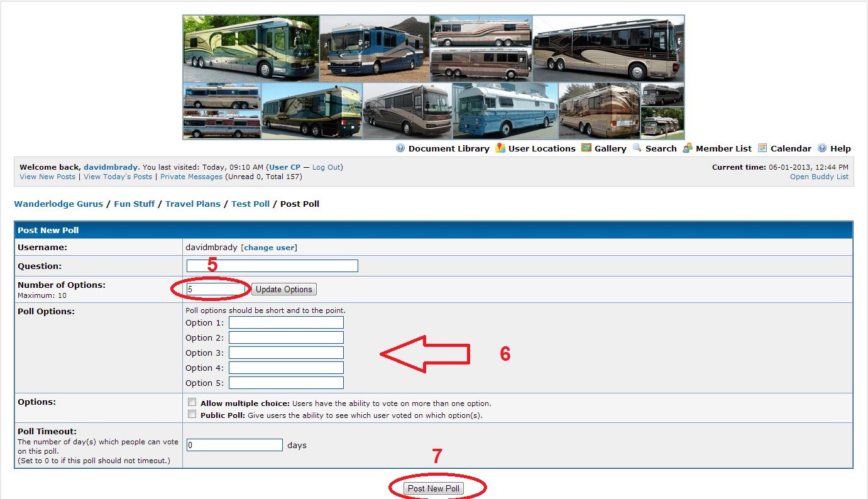Click the Document Library icon
868x499 pixels.
pos(400,148)
